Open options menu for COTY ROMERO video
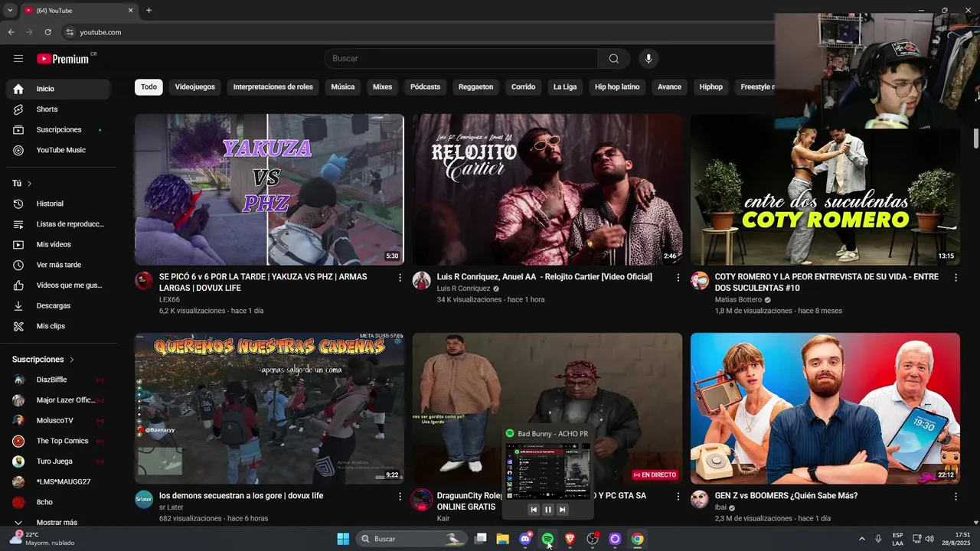Screen dimensions: 980x551 [x=955, y=278]
